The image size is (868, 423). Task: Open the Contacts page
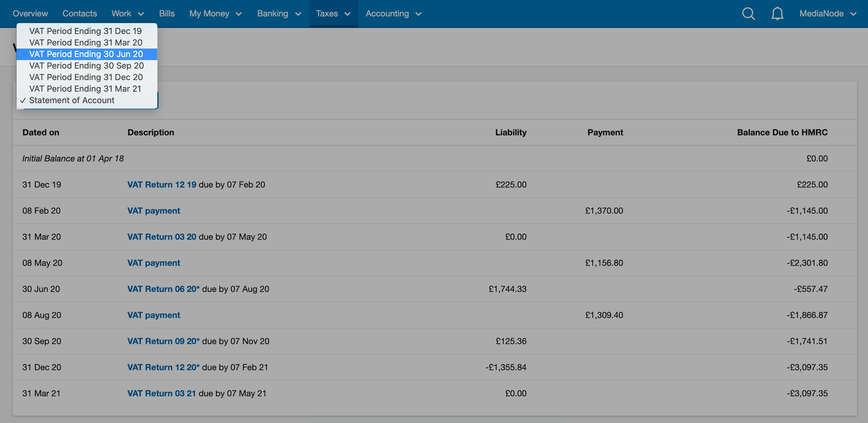pos(80,14)
